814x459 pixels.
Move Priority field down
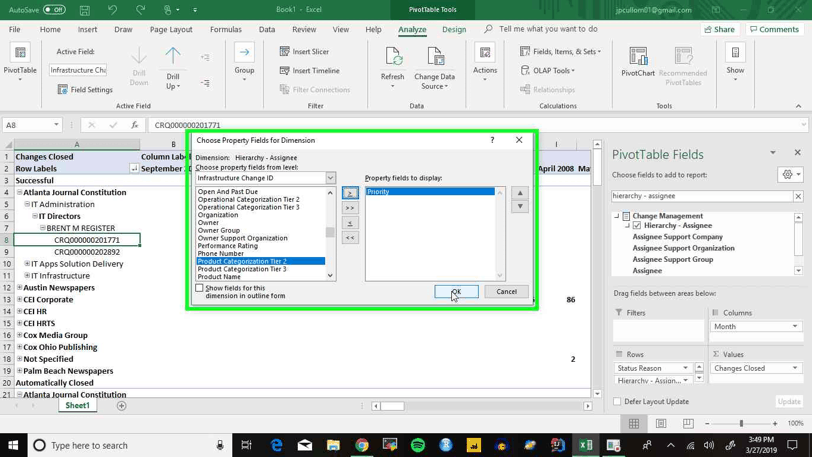point(520,207)
